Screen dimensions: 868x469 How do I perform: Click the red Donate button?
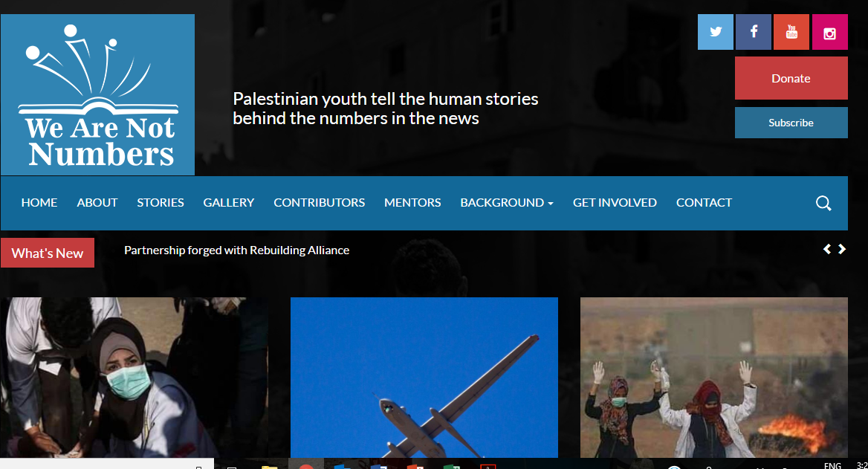791,78
